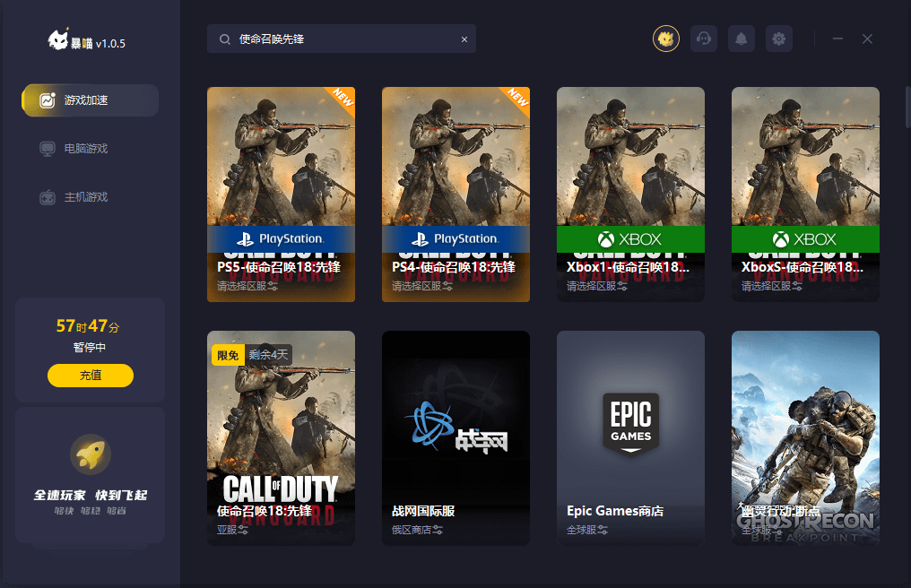Open 亚服 region selector for 使命召唤18:先锋

[233, 530]
